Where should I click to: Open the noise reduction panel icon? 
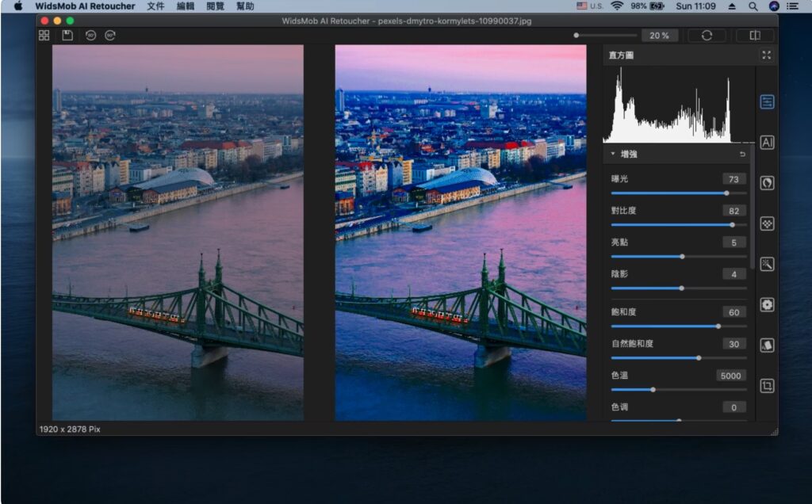[766, 223]
